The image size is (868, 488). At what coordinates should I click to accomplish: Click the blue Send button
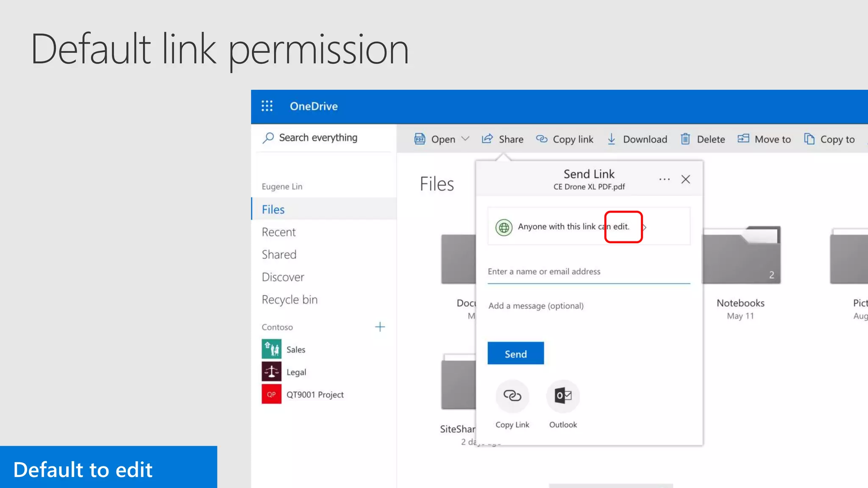tap(515, 353)
